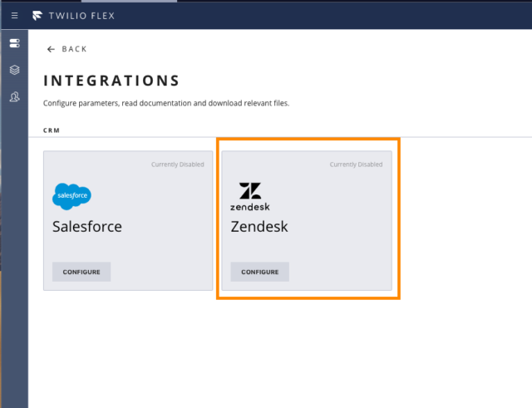Click the Integrations page heading
Screen dimensions: 532x408
pos(111,81)
